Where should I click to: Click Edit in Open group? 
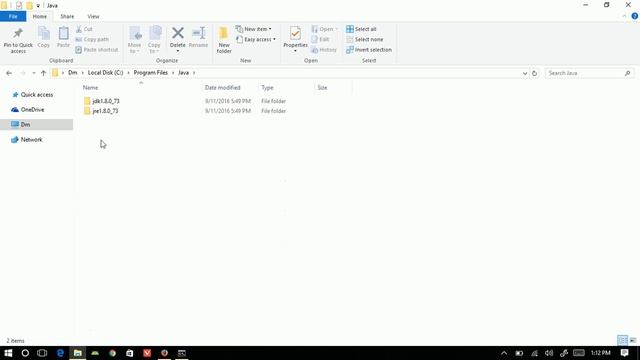click(x=320, y=39)
